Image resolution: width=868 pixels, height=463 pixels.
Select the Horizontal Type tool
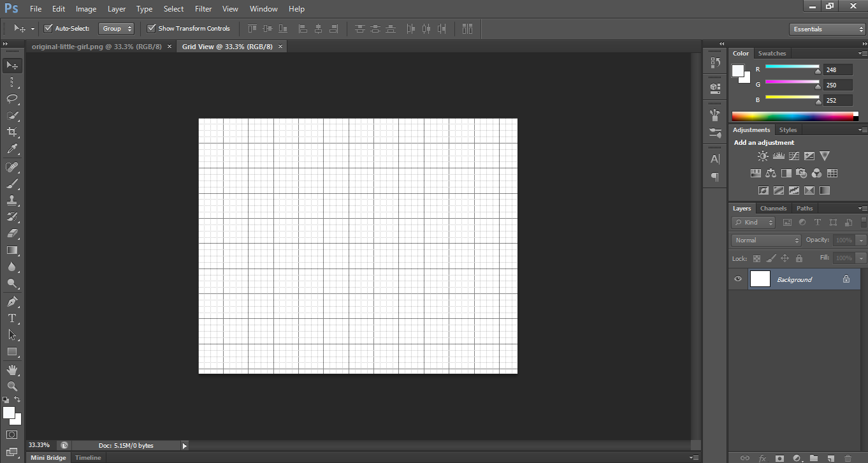(11, 318)
